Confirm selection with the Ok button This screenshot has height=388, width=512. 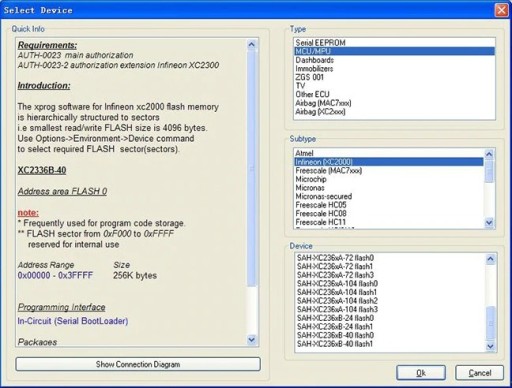click(x=421, y=373)
